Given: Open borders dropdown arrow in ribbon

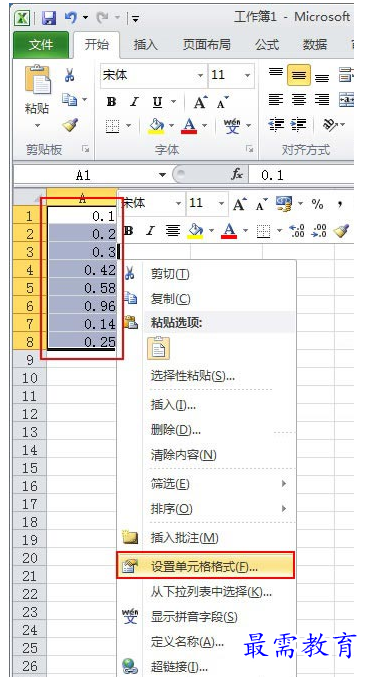Looking at the screenshot, I should click(x=128, y=126).
